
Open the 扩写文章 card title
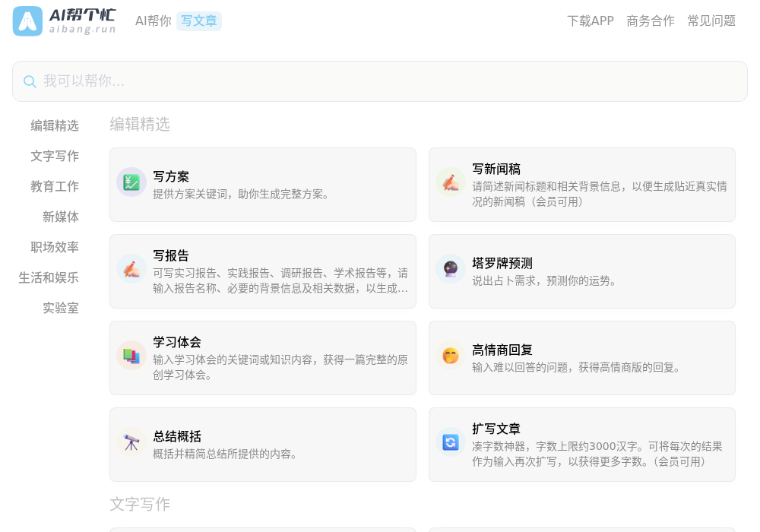[x=496, y=429]
